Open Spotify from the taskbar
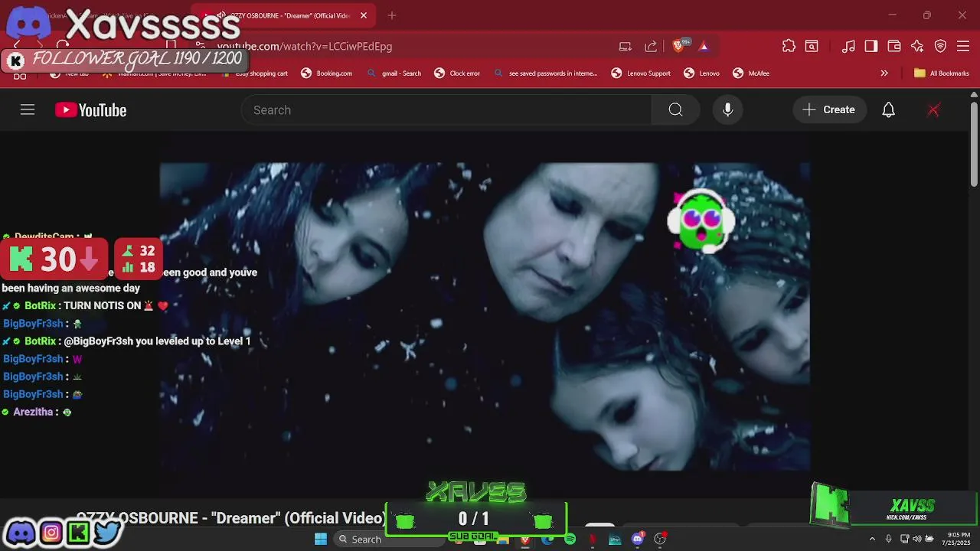The image size is (980, 551). coord(570,540)
